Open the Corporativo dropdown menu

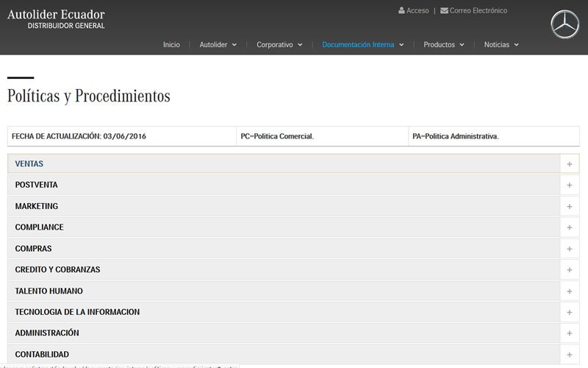click(x=279, y=45)
